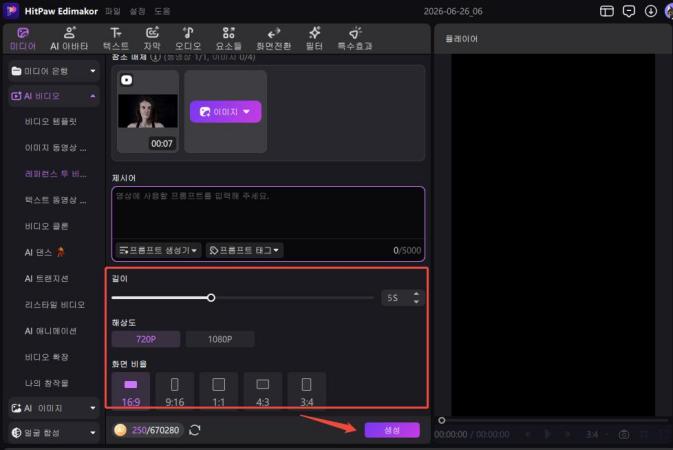The image size is (673, 450).
Task: Open the 프롬프트 태그 dropdown
Action: [x=244, y=250]
